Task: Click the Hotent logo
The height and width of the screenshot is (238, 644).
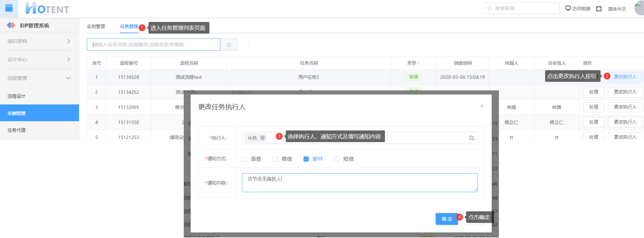Action: pyautogui.click(x=47, y=8)
